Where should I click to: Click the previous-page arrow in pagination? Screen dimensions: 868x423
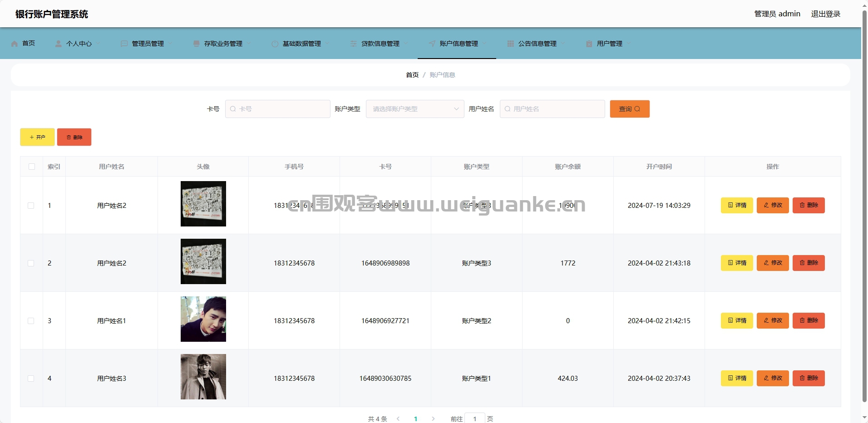tap(398, 419)
